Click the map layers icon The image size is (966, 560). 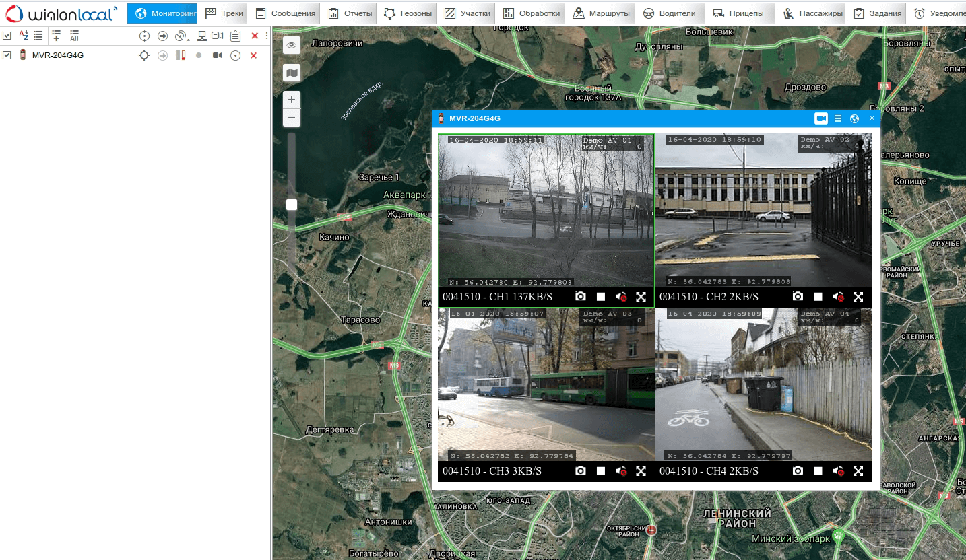tap(292, 73)
